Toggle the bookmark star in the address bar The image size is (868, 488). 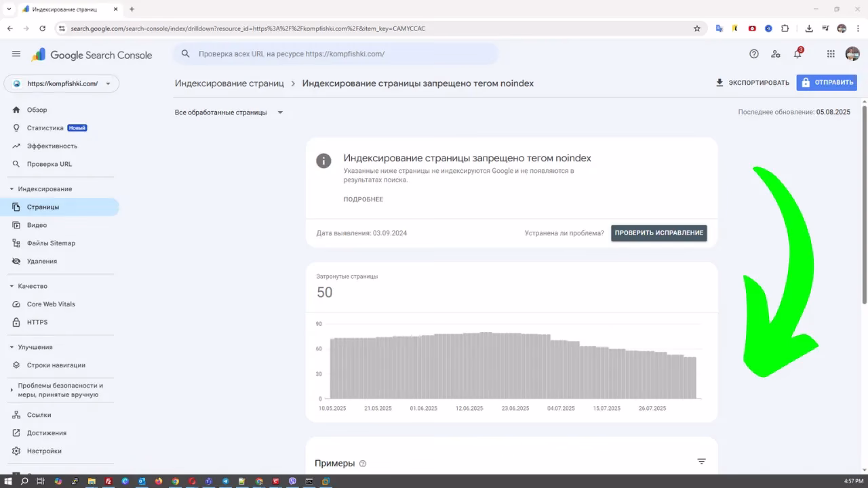(x=697, y=28)
